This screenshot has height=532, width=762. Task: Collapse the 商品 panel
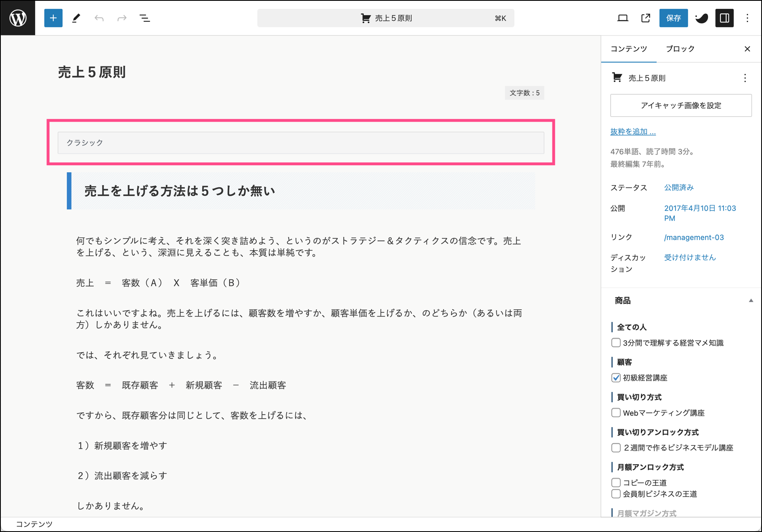click(x=751, y=301)
